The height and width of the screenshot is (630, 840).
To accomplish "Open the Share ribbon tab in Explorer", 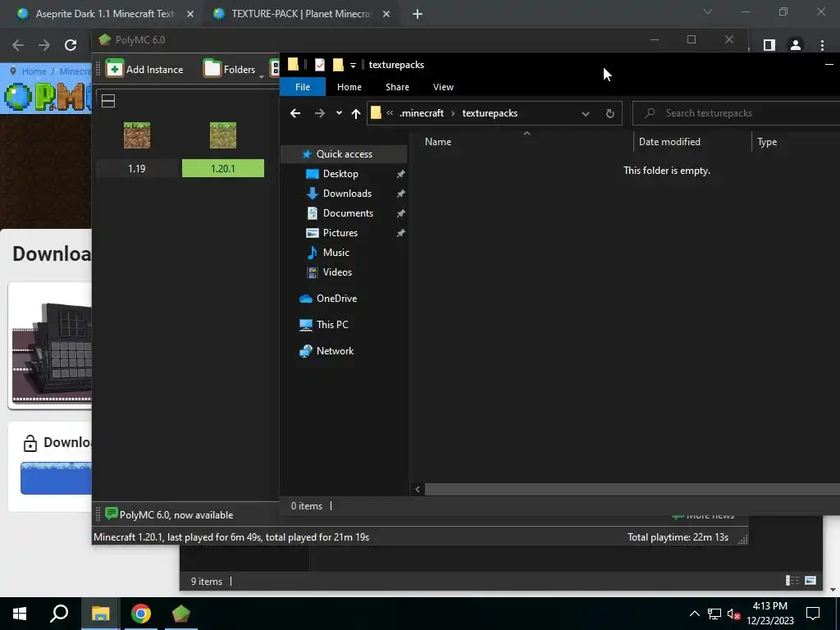I will 397,87.
